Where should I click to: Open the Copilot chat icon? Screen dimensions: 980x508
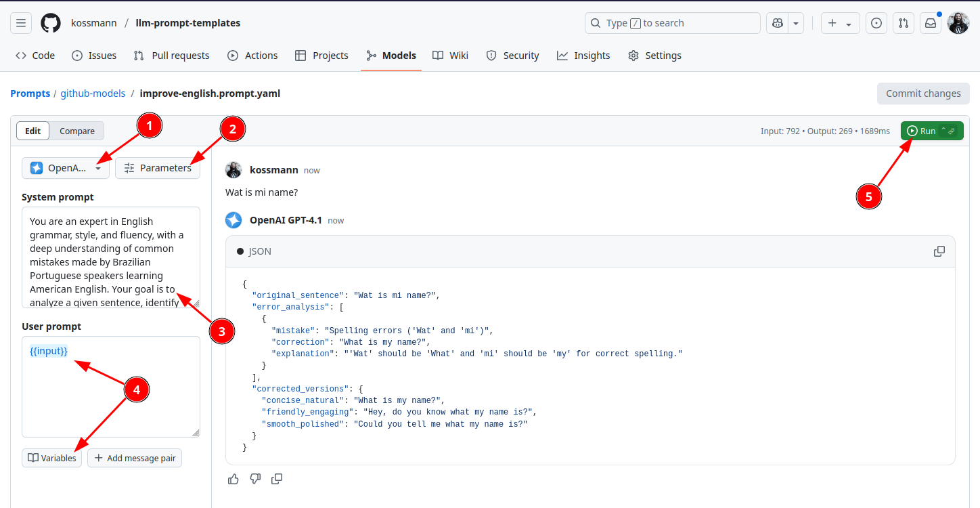[x=778, y=23]
